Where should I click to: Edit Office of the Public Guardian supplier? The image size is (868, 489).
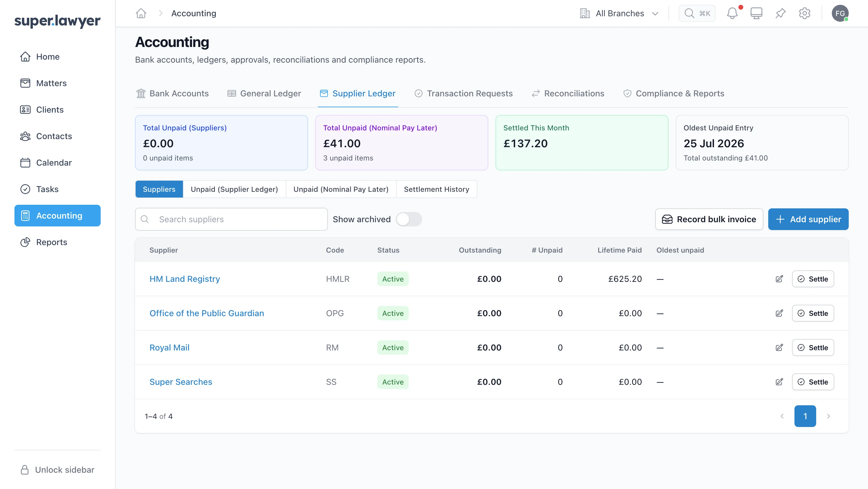(x=779, y=313)
